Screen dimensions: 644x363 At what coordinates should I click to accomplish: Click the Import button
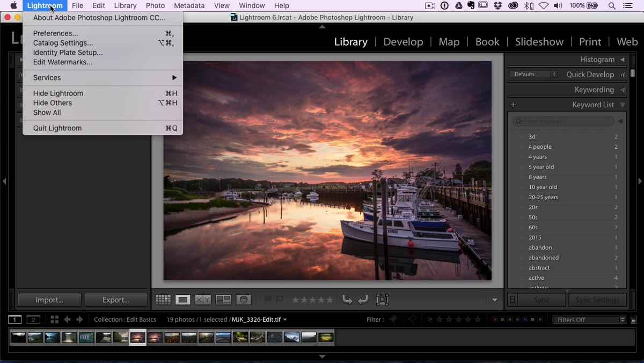point(49,300)
